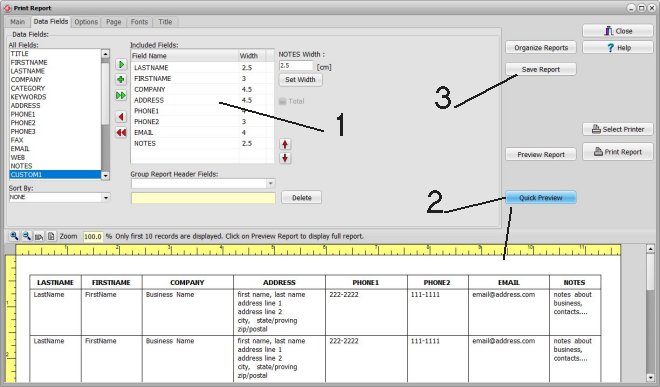660x387 pixels.
Task: Click the Quick Preview button
Action: pos(540,198)
